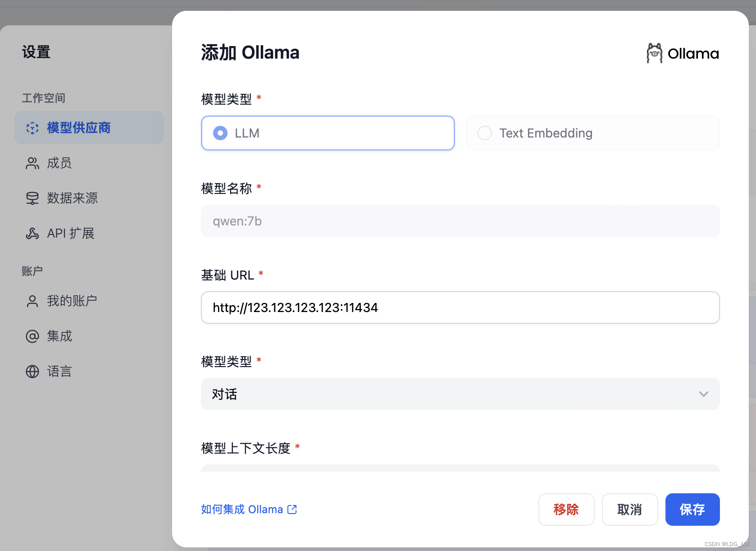Click the my account person icon
The width and height of the screenshot is (756, 551).
click(x=32, y=301)
